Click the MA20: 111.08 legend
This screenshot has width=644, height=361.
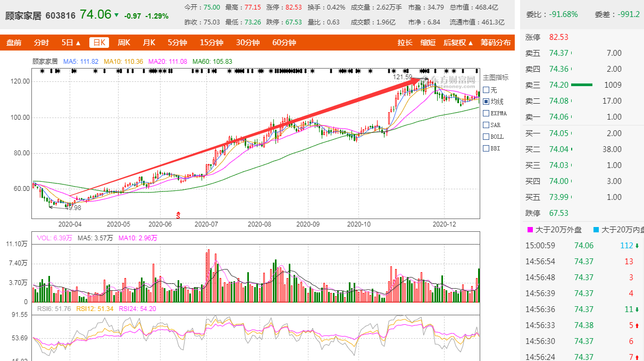click(168, 62)
